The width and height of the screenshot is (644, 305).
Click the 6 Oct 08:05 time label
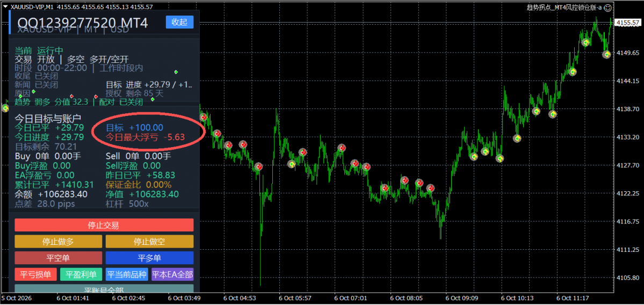coord(406,297)
